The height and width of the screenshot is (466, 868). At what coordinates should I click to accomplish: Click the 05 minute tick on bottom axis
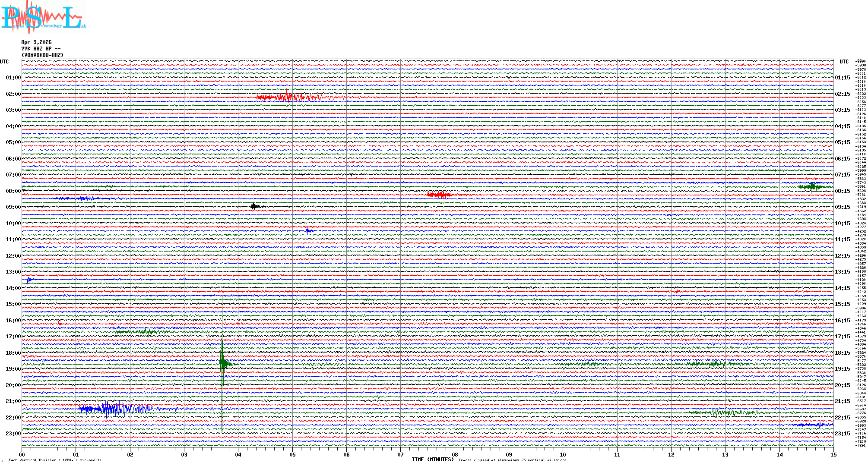coord(292,455)
